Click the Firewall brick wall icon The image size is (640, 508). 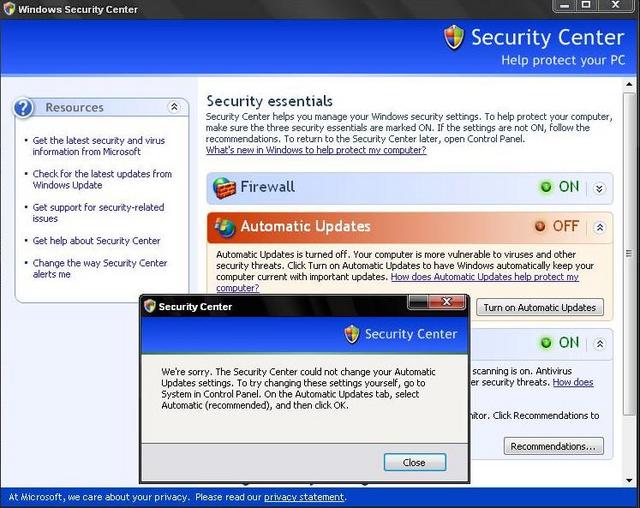pos(224,188)
